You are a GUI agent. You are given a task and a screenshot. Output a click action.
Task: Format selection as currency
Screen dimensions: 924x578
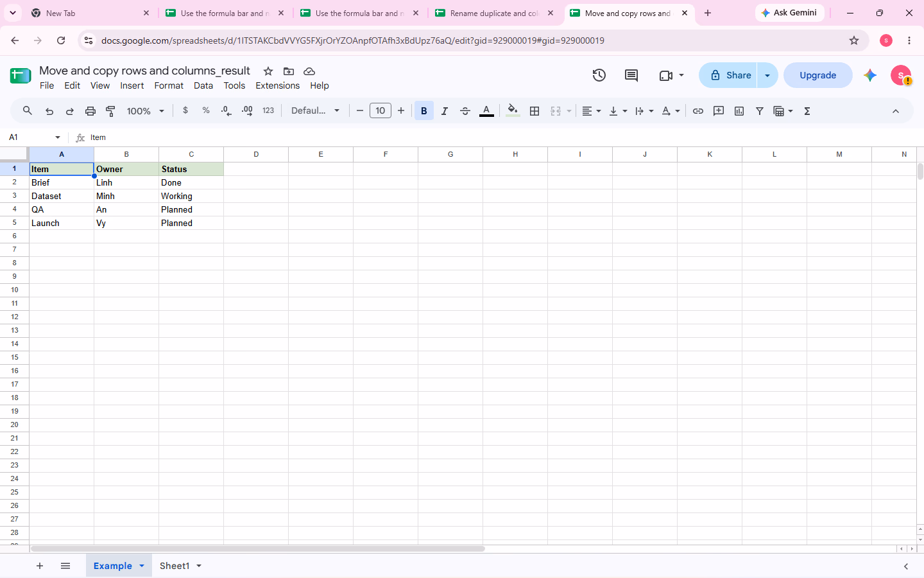coord(185,110)
